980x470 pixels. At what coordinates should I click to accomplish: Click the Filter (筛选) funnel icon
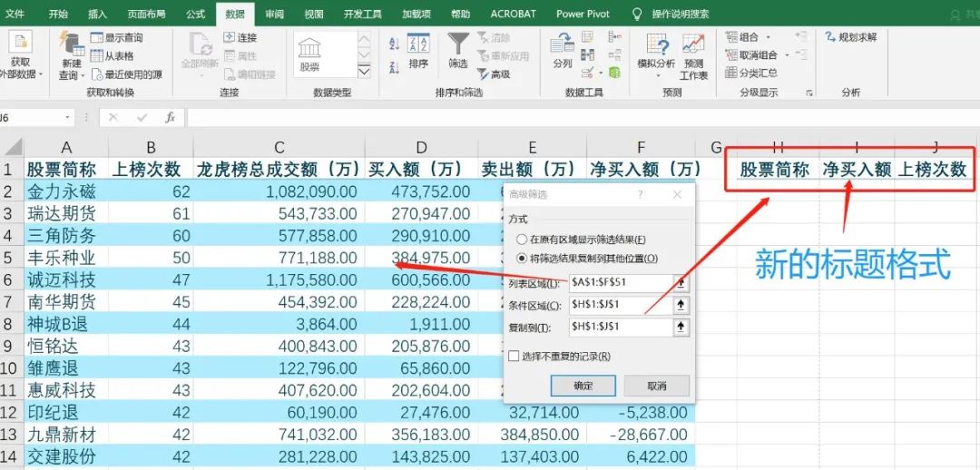[458, 45]
